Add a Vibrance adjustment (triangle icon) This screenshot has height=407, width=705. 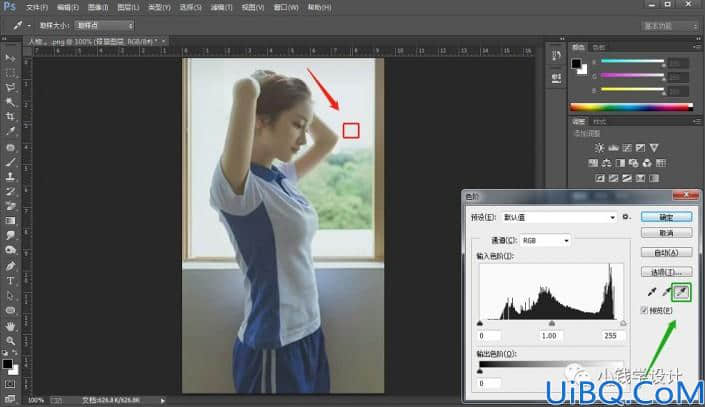coord(654,148)
